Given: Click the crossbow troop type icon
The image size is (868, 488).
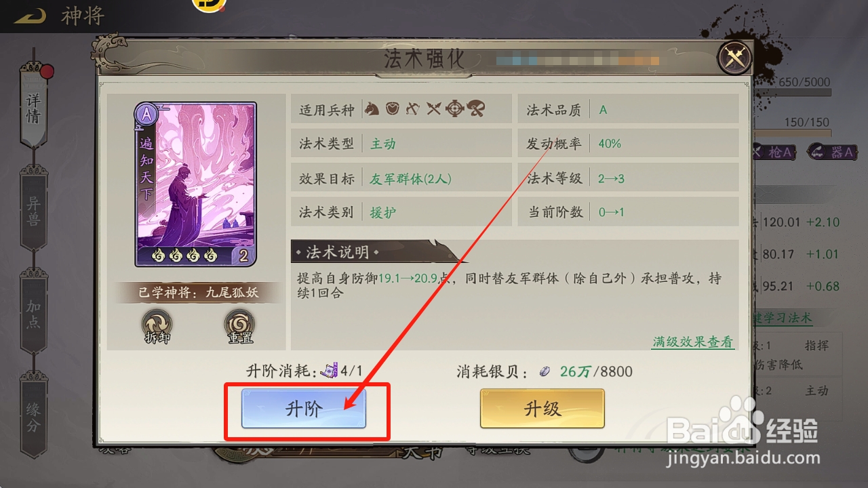Looking at the screenshot, I should [x=413, y=109].
